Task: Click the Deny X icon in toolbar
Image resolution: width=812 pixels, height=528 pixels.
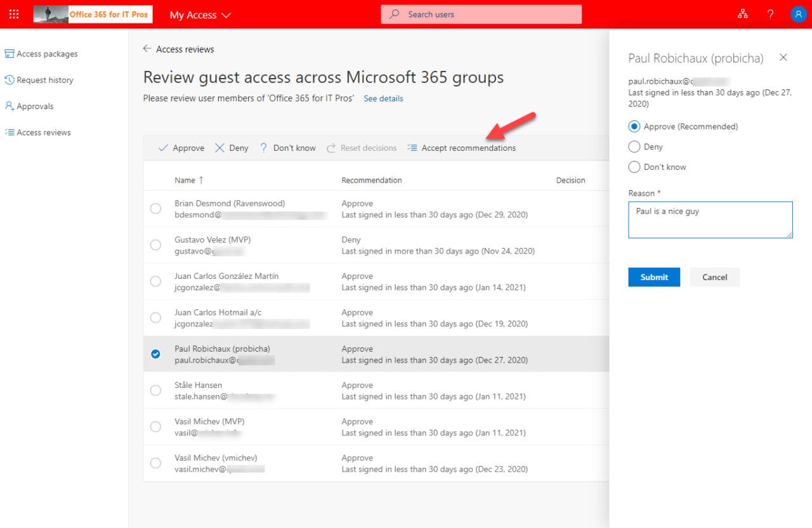Action: 219,148
